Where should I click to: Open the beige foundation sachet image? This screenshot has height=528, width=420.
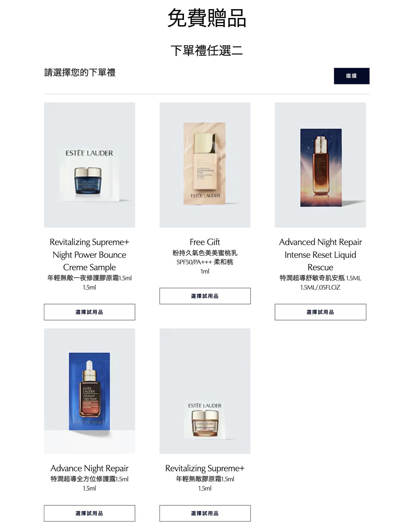pos(205,165)
